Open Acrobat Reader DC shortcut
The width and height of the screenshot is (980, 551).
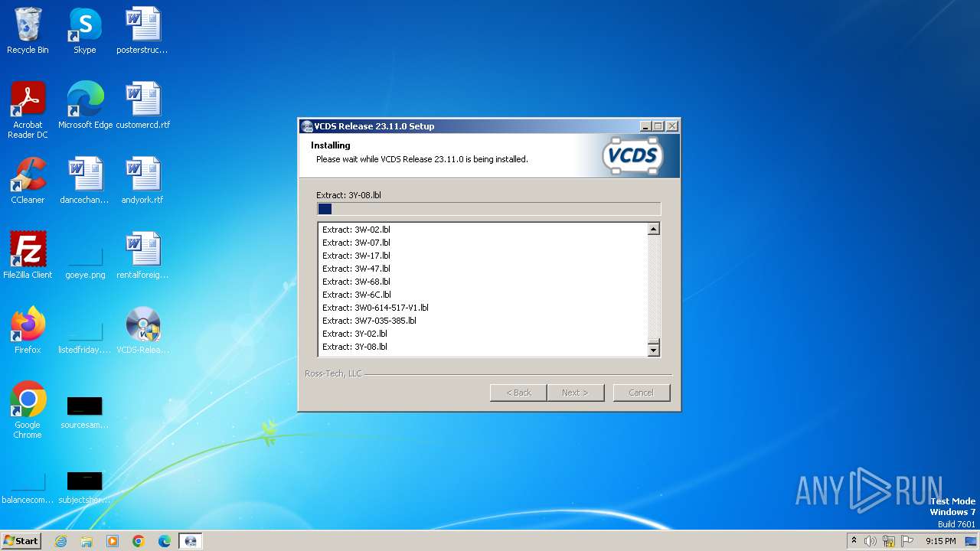(28, 110)
